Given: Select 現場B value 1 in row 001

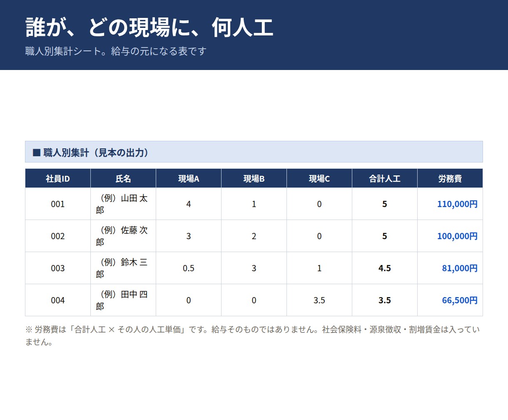Looking at the screenshot, I should coord(254,204).
